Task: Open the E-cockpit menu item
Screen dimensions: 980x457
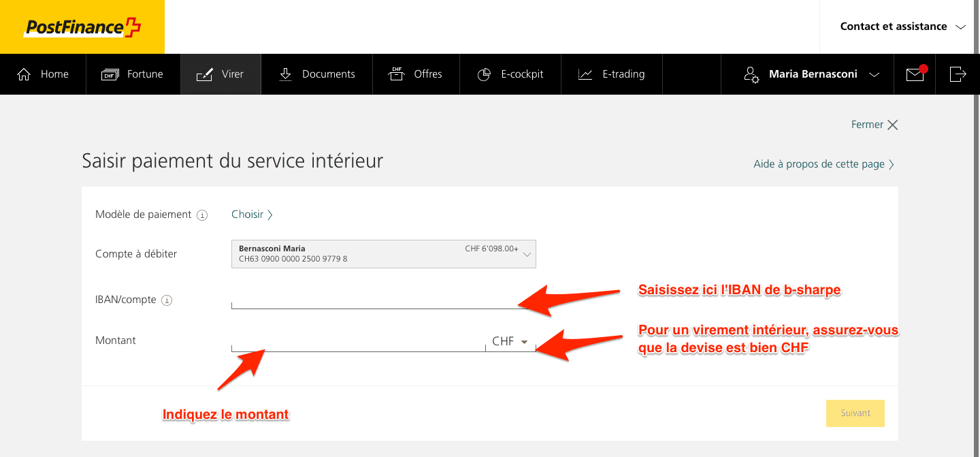Action: coord(510,74)
